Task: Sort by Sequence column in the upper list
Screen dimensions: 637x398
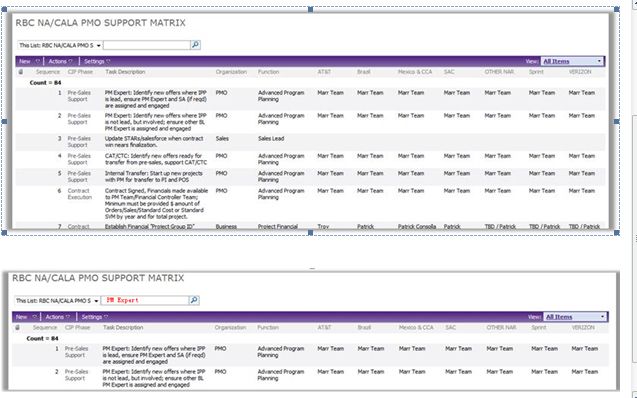Action: 48,72
